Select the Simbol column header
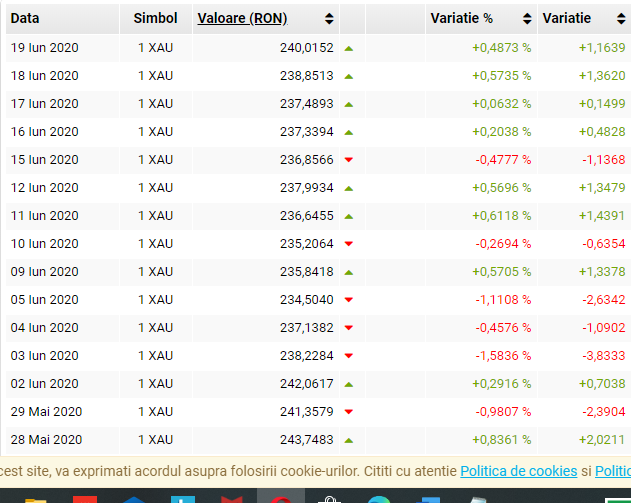 [155, 18]
